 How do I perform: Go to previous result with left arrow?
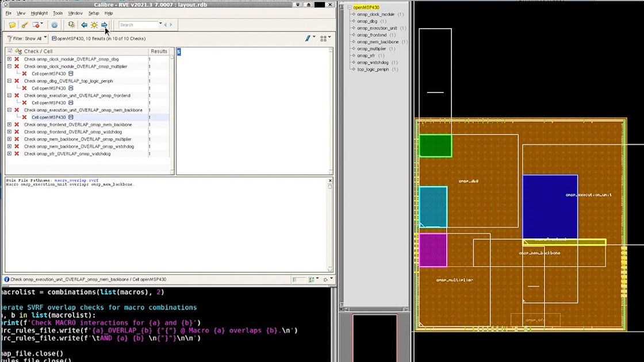(84, 25)
